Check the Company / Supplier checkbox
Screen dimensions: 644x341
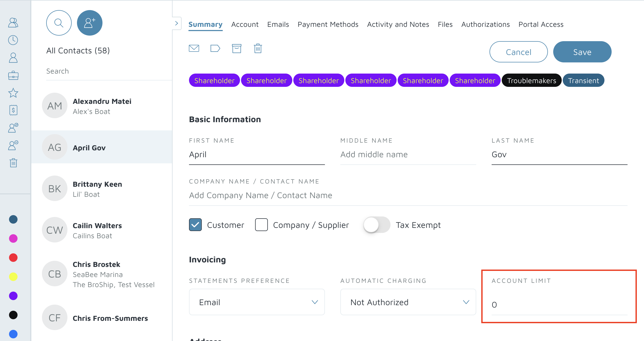point(261,225)
